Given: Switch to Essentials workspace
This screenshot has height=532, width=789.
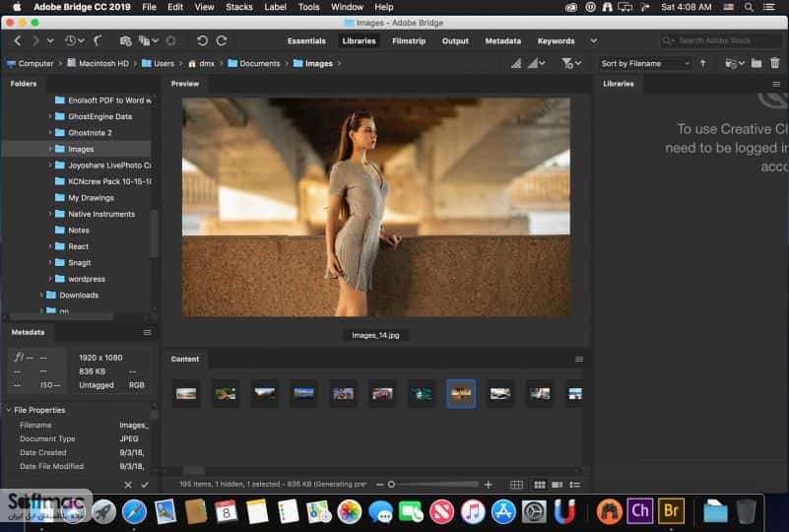Looking at the screenshot, I should [x=306, y=40].
